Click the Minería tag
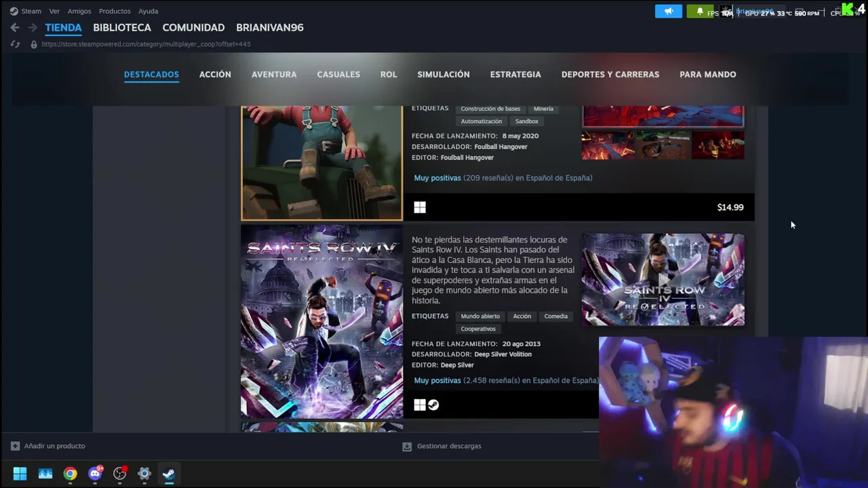Screen dimensions: 868x488 (543, 108)
